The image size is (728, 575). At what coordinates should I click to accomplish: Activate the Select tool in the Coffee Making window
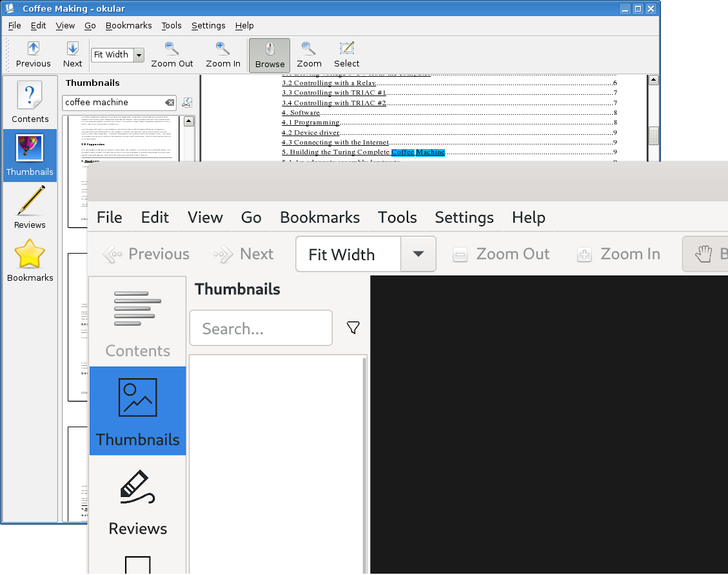click(x=346, y=55)
